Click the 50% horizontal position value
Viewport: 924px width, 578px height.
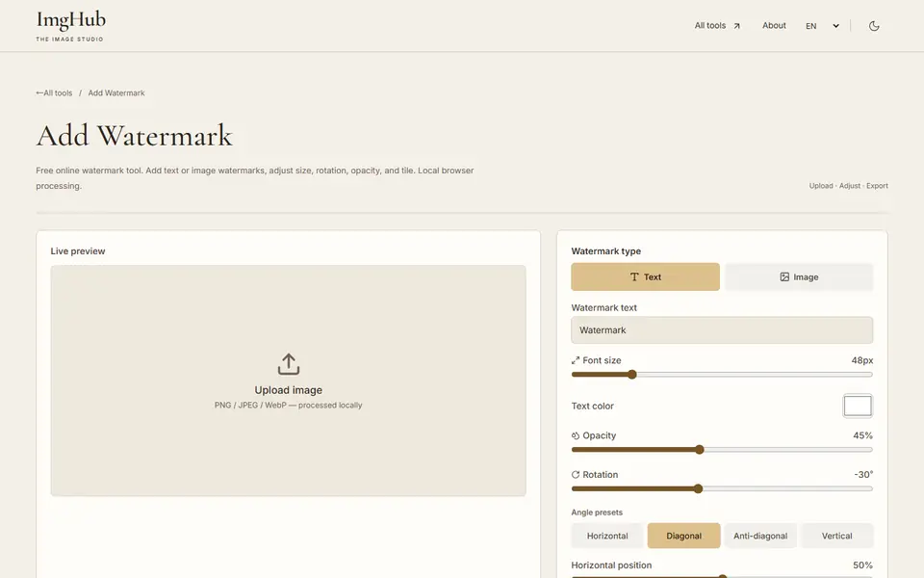[x=862, y=565]
